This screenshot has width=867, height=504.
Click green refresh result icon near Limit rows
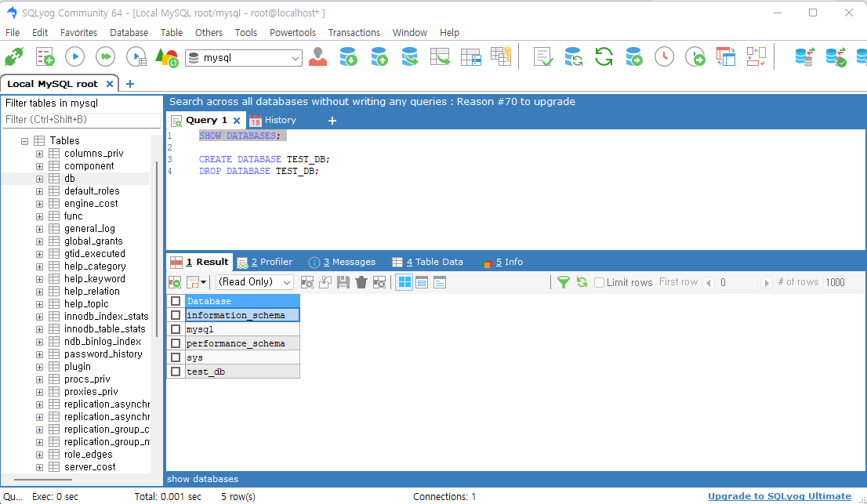click(x=582, y=282)
